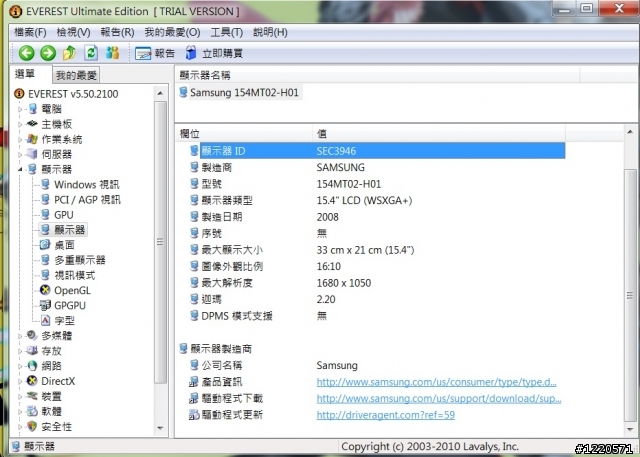This screenshot has height=457, width=640.
Task: Click the green Forward arrow button
Action: click(x=48, y=53)
